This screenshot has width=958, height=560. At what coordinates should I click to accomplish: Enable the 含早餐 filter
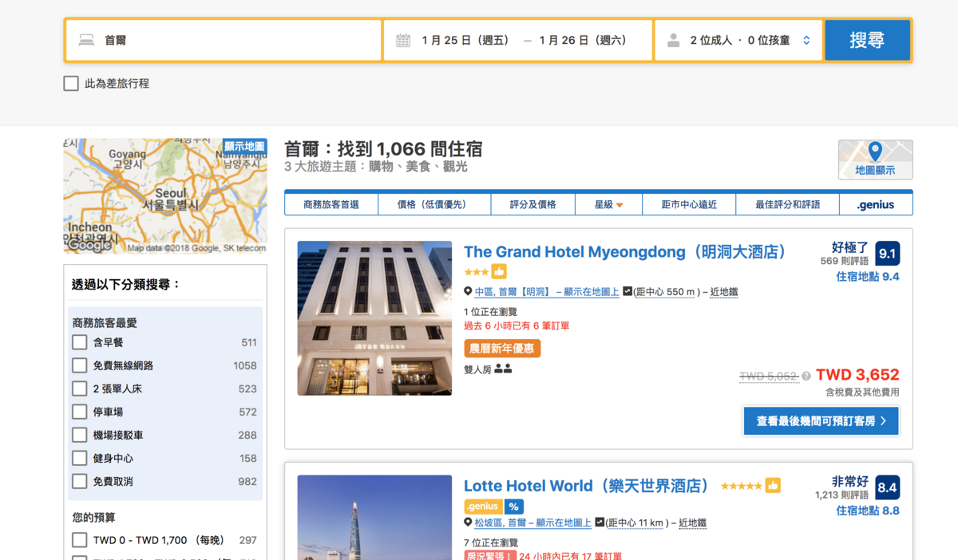(80, 342)
